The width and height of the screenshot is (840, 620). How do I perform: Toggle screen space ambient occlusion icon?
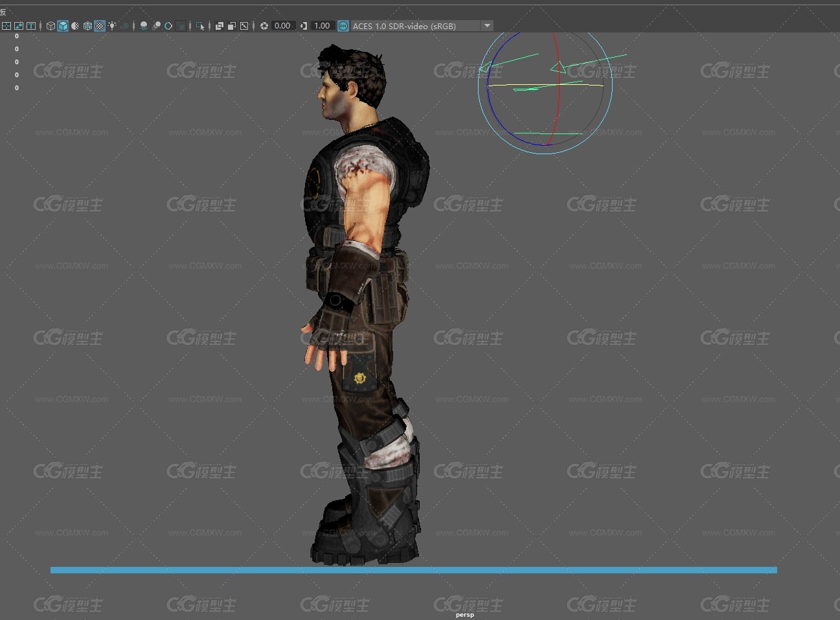pyautogui.click(x=143, y=26)
